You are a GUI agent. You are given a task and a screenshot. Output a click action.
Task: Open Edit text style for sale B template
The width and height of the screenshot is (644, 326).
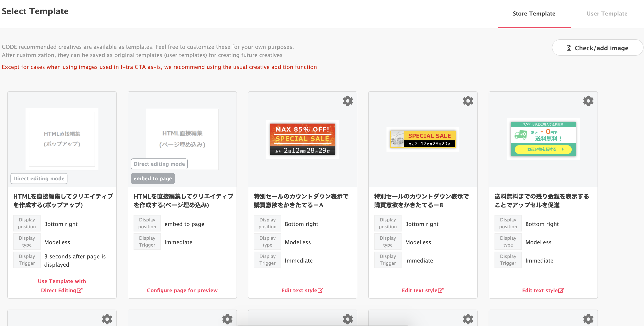pyautogui.click(x=422, y=290)
